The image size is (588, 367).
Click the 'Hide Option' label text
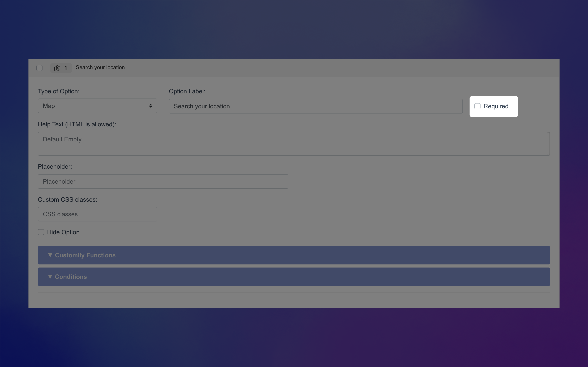click(63, 232)
